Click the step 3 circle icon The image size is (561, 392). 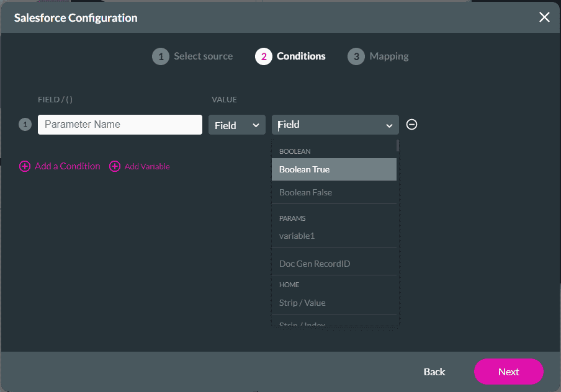[356, 56]
